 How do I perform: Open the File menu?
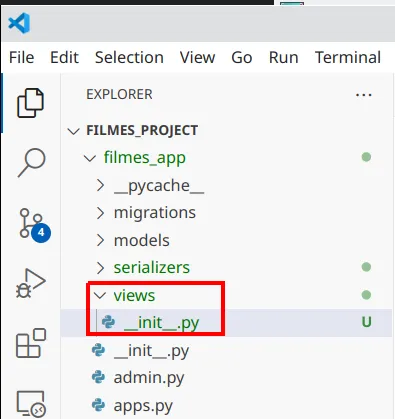(x=22, y=57)
